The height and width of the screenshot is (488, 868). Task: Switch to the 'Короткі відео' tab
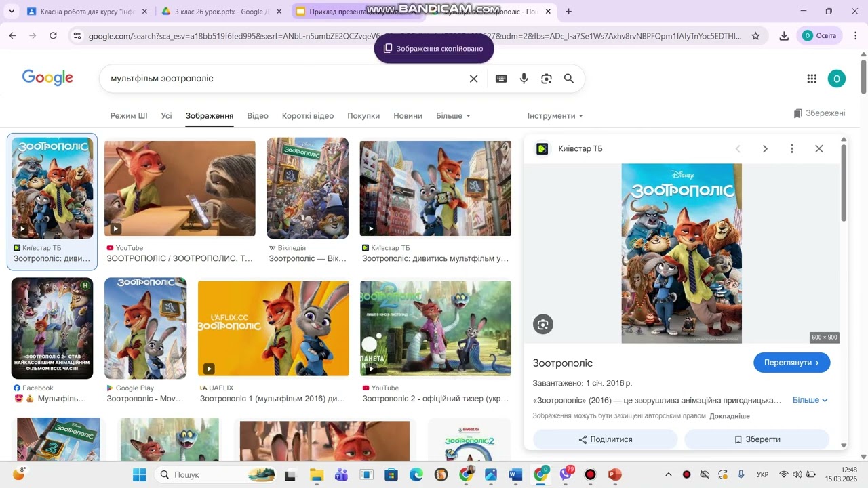tap(308, 116)
